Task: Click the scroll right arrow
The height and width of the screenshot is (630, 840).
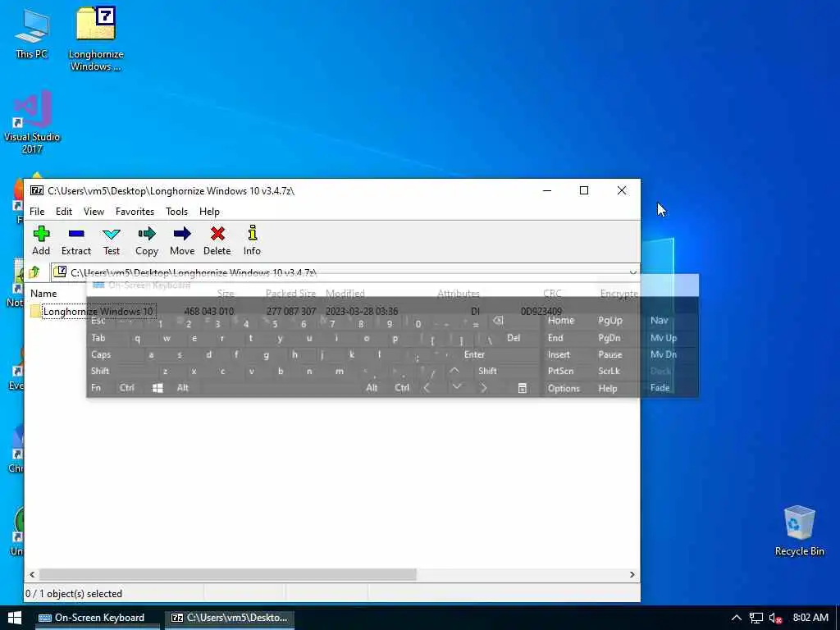Action: click(632, 574)
